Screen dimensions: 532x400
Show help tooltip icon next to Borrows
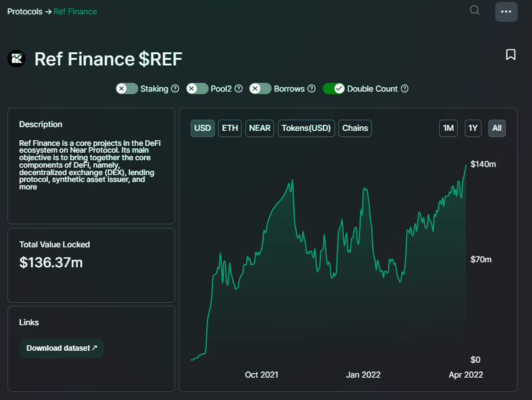tap(311, 88)
